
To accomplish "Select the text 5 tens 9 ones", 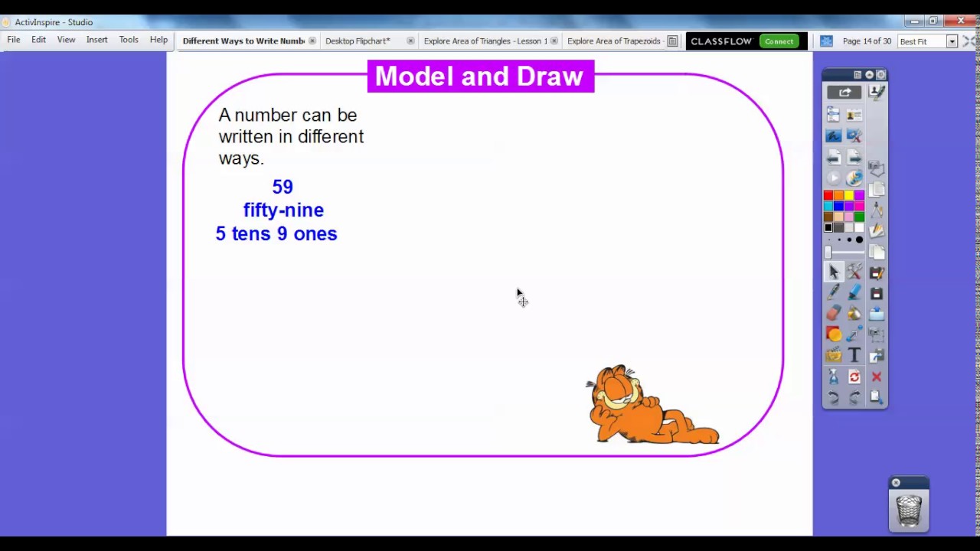I will (x=276, y=233).
